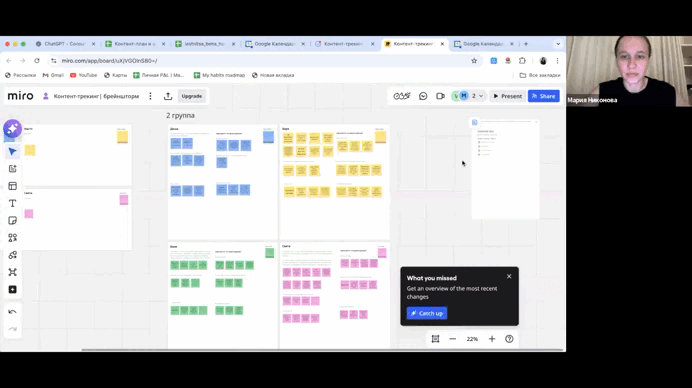The width and height of the screenshot is (692, 388).
Task: Undo the last board action
Action: [12, 312]
